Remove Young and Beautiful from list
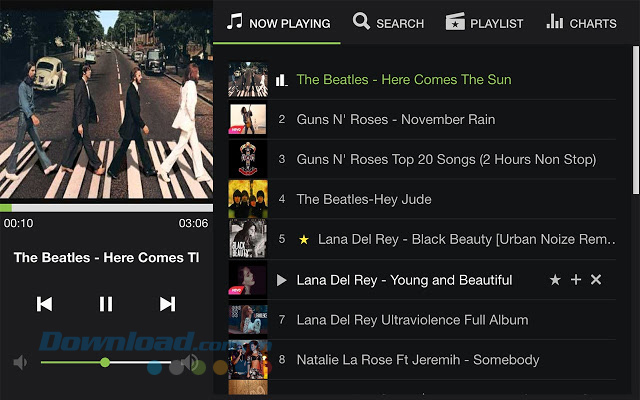Viewport: 640px width, 400px height. click(x=596, y=280)
